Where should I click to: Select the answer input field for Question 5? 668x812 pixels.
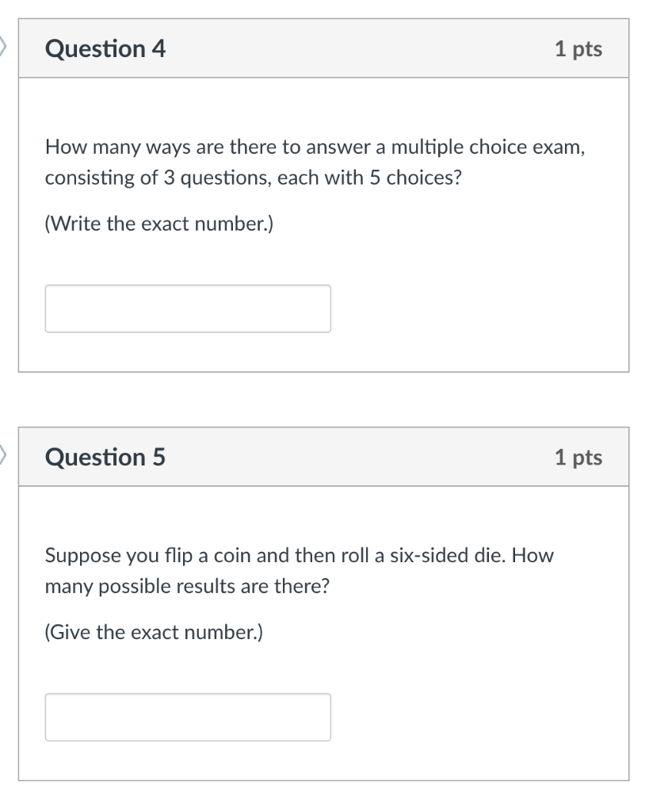tap(189, 717)
